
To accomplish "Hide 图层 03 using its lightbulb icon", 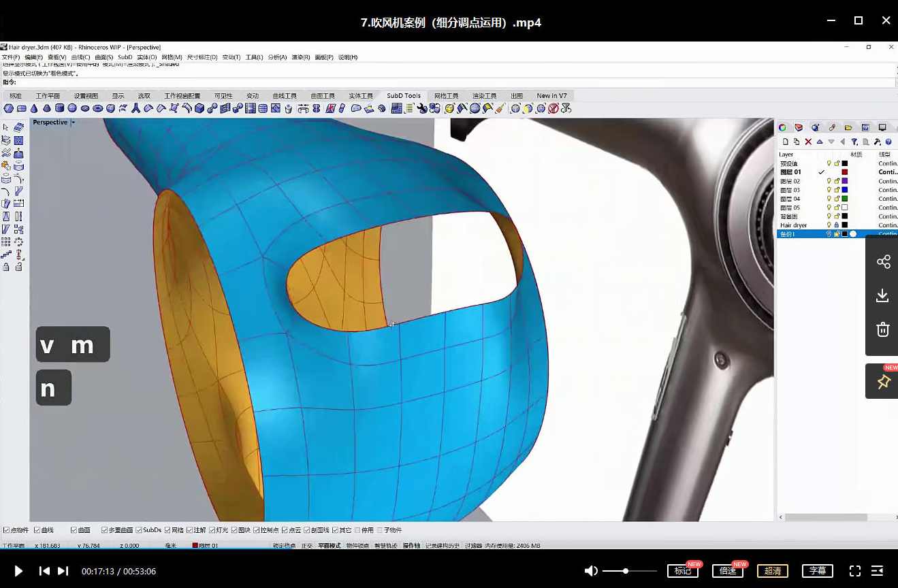I will (829, 190).
